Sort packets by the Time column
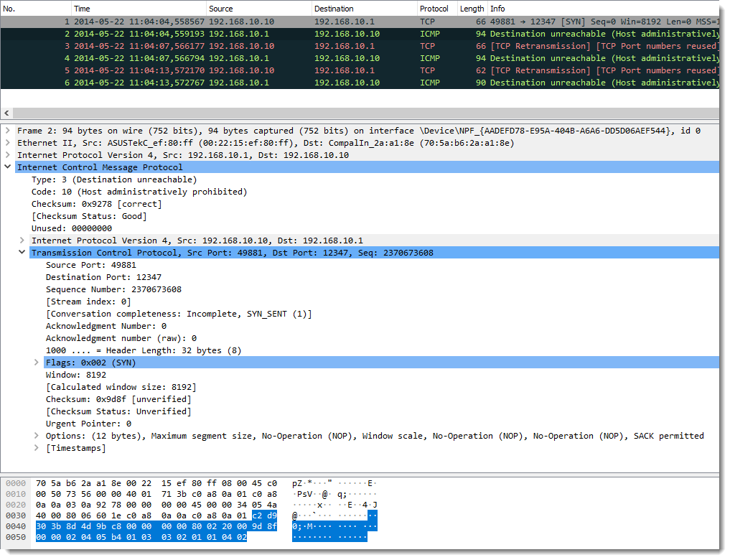 pyautogui.click(x=139, y=9)
